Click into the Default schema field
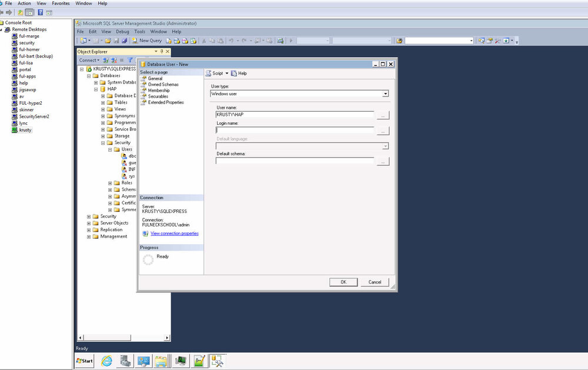The width and height of the screenshot is (588, 370). coord(295,161)
